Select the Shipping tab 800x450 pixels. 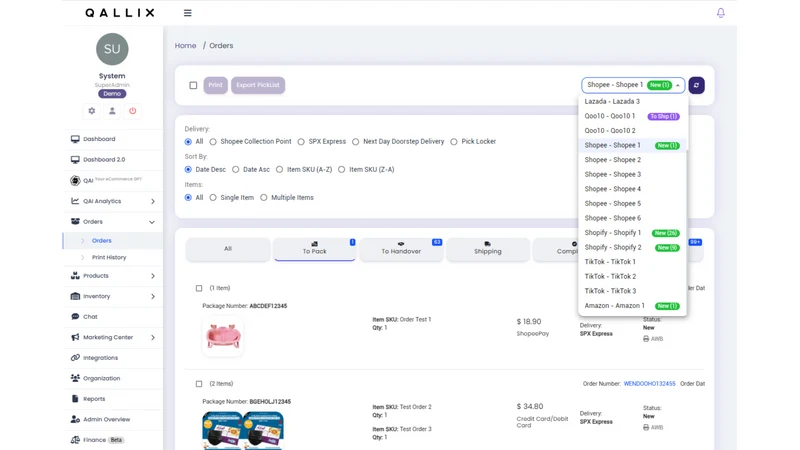click(488, 248)
